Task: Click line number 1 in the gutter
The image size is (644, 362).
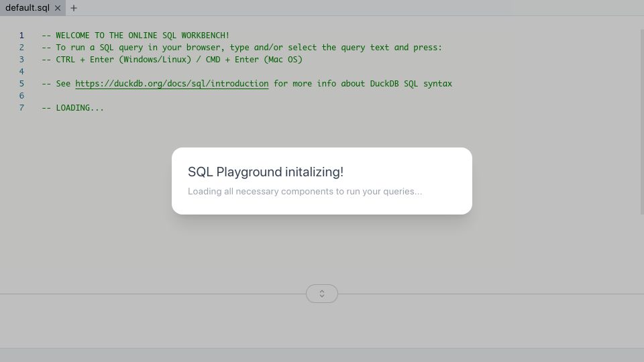Action: 21,36
